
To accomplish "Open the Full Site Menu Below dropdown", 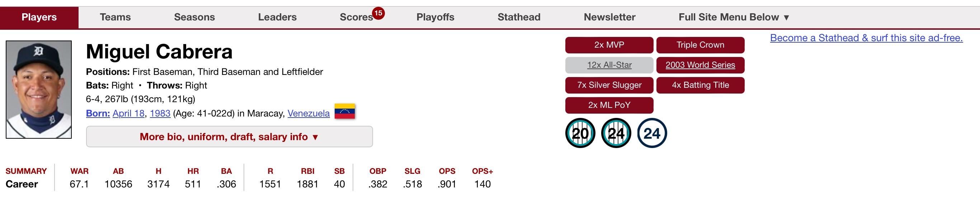I will click(734, 17).
